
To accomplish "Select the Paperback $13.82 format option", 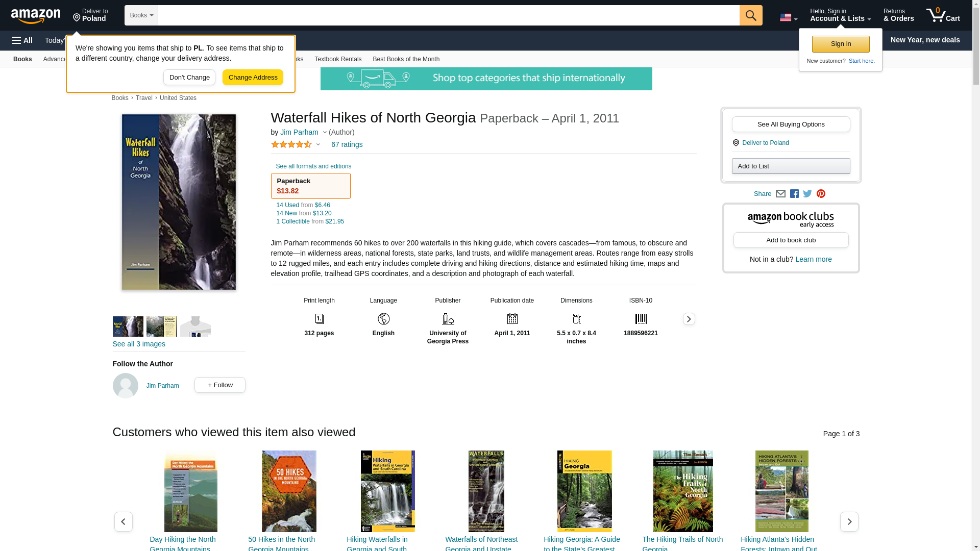I will [310, 186].
